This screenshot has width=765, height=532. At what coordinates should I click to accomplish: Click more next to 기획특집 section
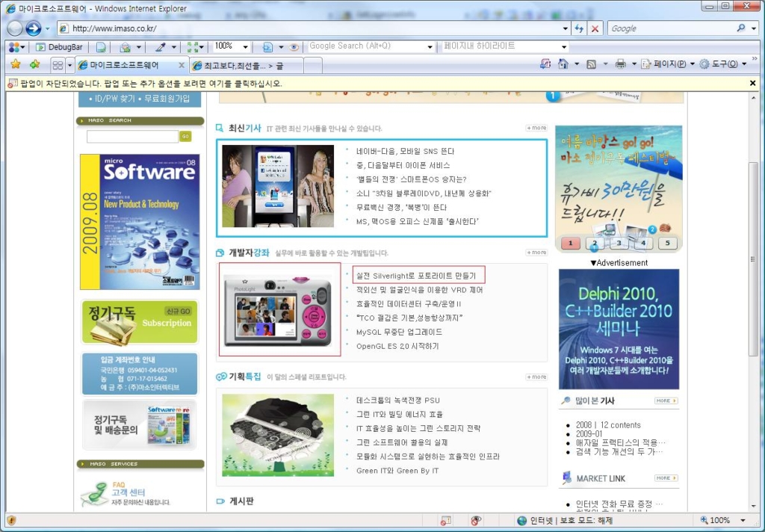point(536,377)
